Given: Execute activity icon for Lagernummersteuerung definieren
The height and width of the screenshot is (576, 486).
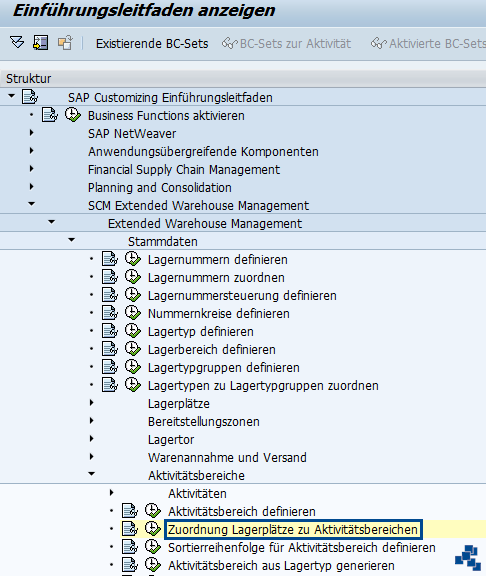Looking at the screenshot, I should point(133,295).
